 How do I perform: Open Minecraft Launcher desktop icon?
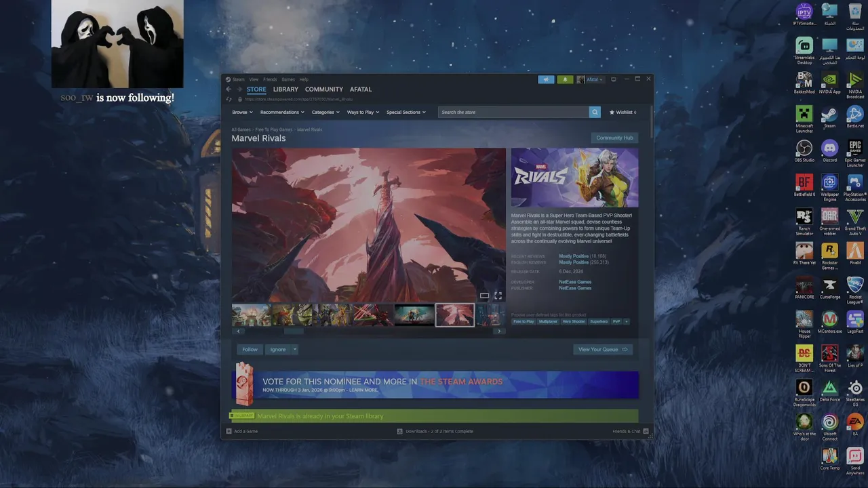click(804, 119)
